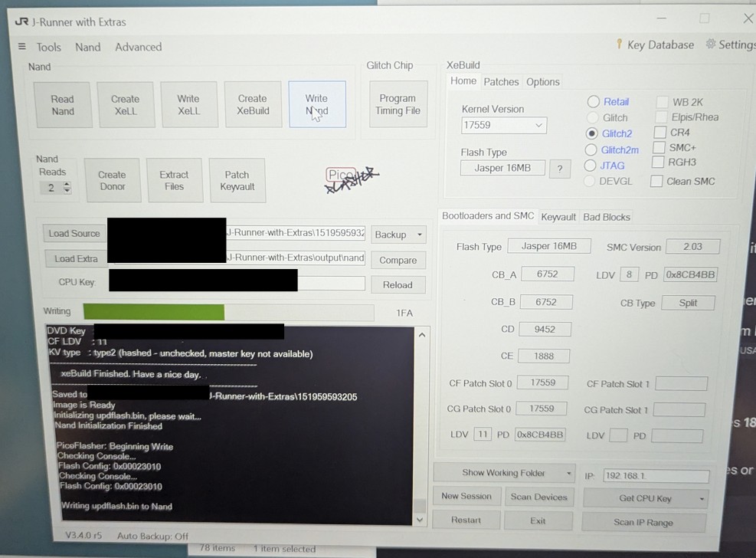This screenshot has height=558, width=756.
Task: Click the Compare button
Action: point(398,261)
